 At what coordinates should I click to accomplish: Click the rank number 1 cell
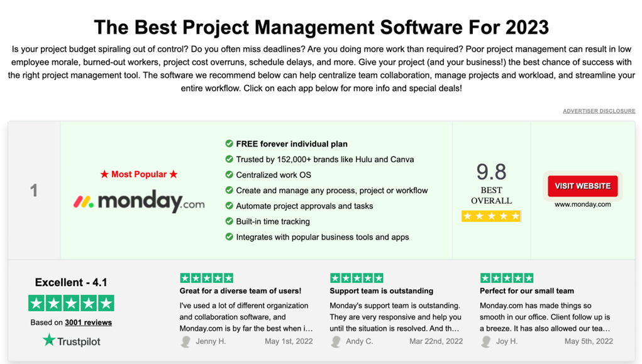coord(34,190)
